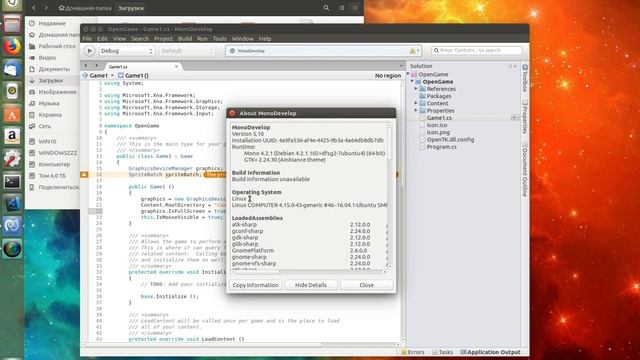Collapse the bold OpenGame project node
The height and width of the screenshot is (360, 640).
click(x=412, y=82)
